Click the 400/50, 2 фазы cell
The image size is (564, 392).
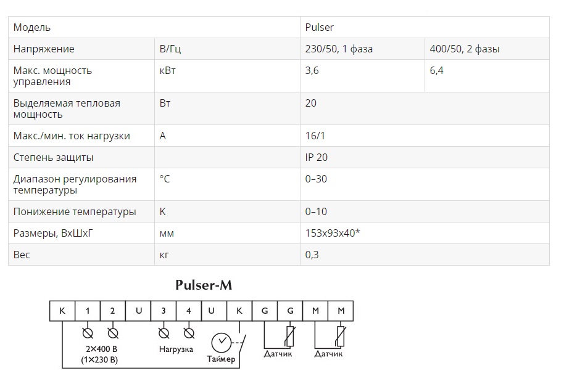(x=487, y=49)
